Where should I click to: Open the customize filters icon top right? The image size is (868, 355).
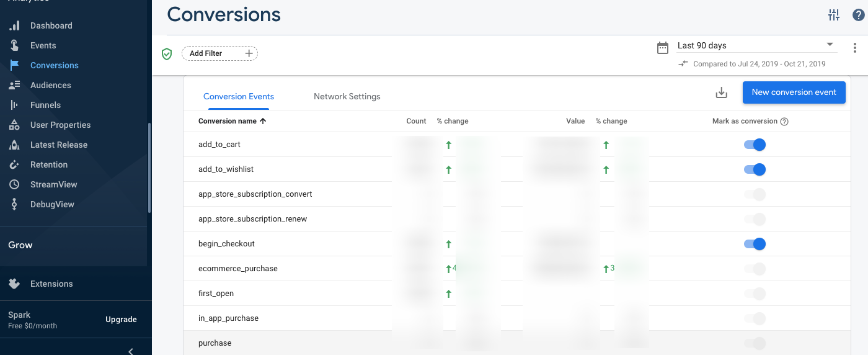(833, 16)
